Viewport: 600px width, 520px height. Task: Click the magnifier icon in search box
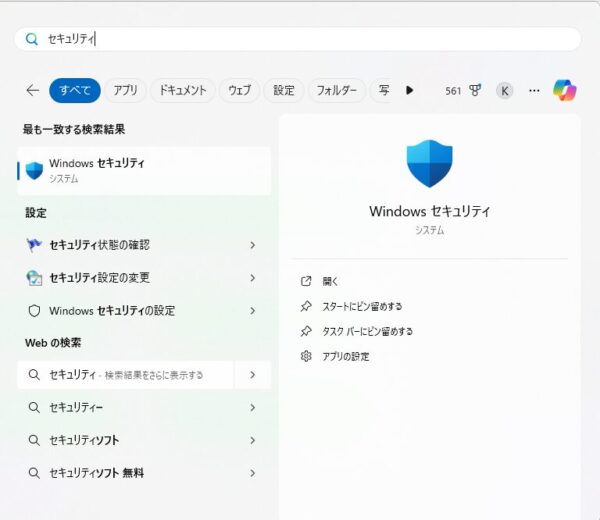point(32,39)
